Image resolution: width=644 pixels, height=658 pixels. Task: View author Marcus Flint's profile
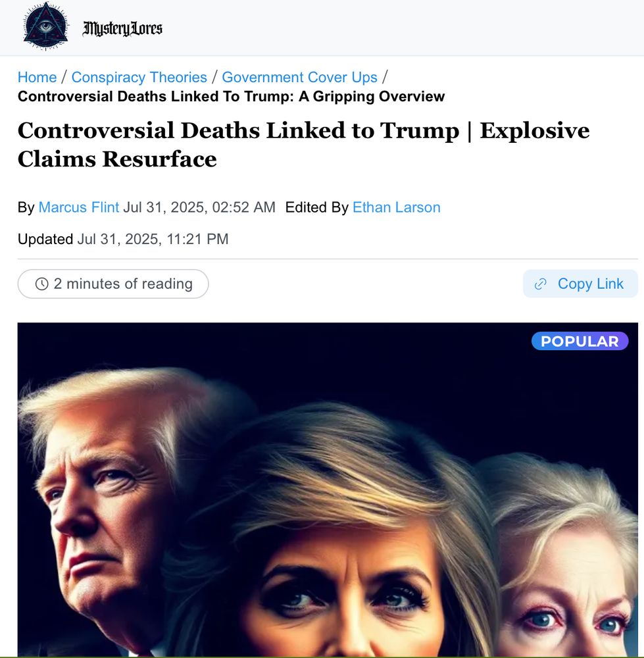pos(79,207)
